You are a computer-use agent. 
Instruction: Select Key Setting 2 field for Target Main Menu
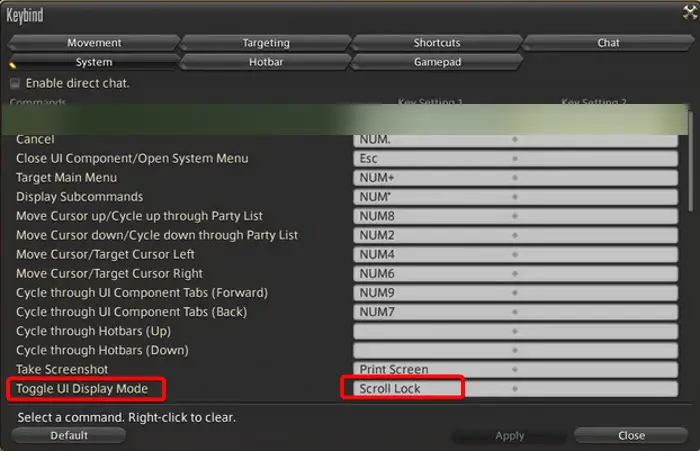click(597, 178)
